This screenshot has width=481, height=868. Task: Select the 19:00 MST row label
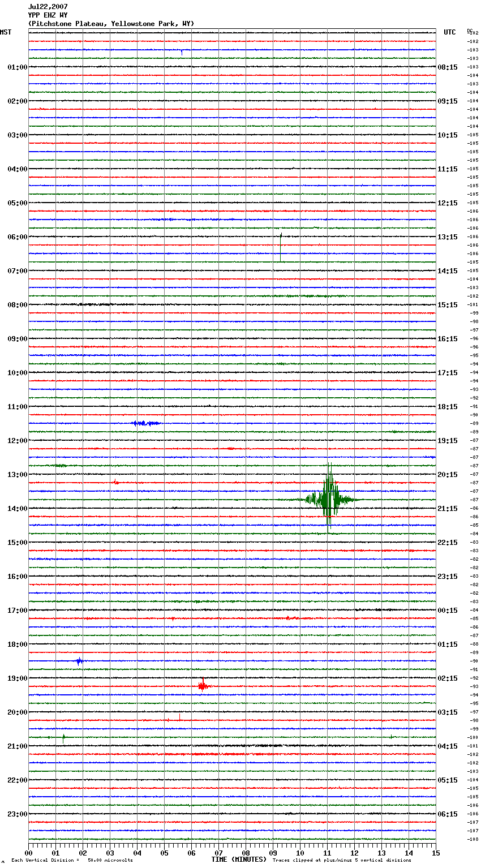(x=17, y=678)
